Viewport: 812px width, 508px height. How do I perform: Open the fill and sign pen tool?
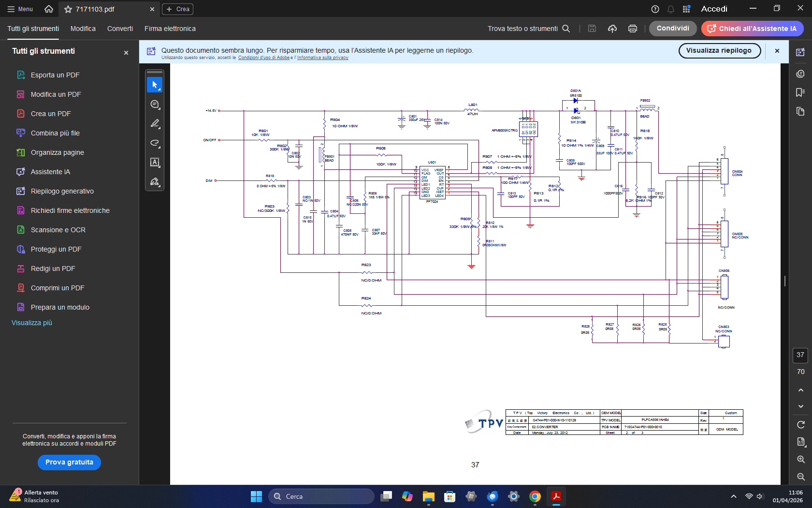[x=155, y=182]
